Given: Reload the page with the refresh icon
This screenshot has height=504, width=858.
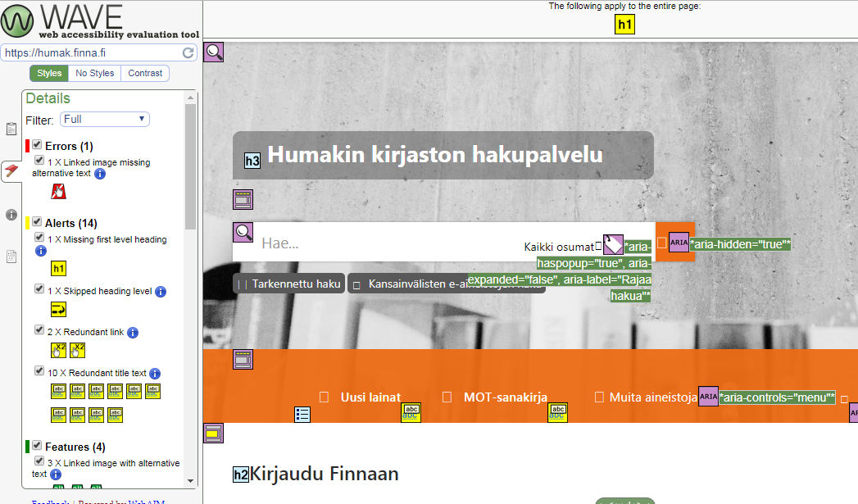Looking at the screenshot, I should click(188, 52).
